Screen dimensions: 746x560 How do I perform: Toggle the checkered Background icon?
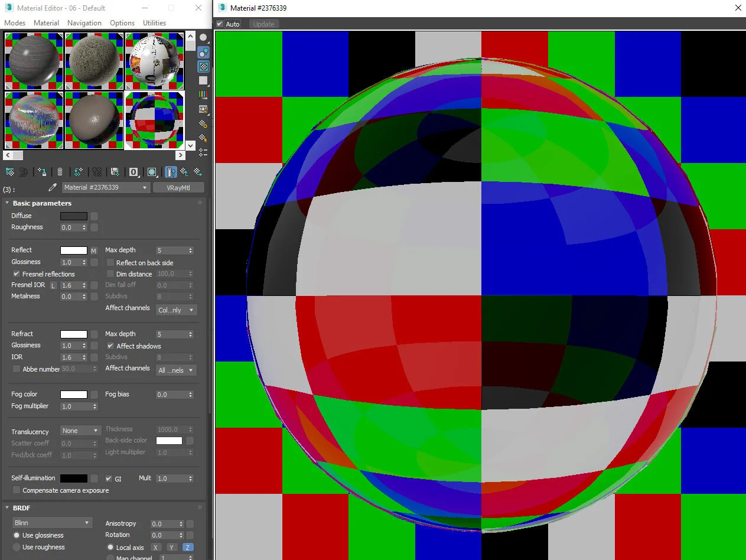click(203, 66)
